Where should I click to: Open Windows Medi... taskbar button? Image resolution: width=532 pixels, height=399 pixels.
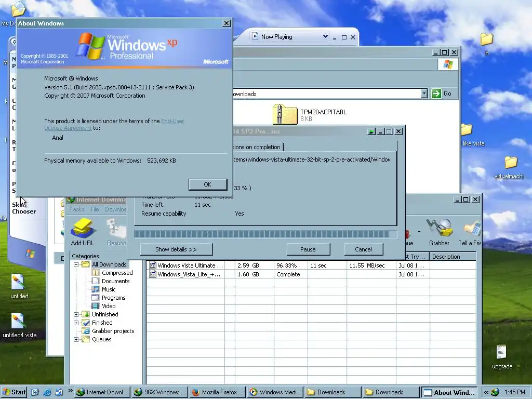[275, 392]
